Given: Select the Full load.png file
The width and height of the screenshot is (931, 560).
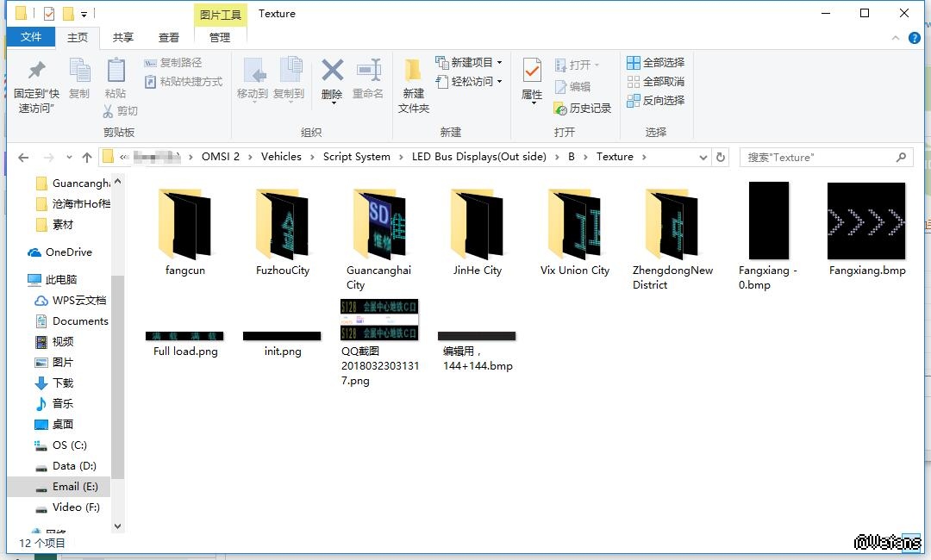Looking at the screenshot, I should [x=184, y=344].
